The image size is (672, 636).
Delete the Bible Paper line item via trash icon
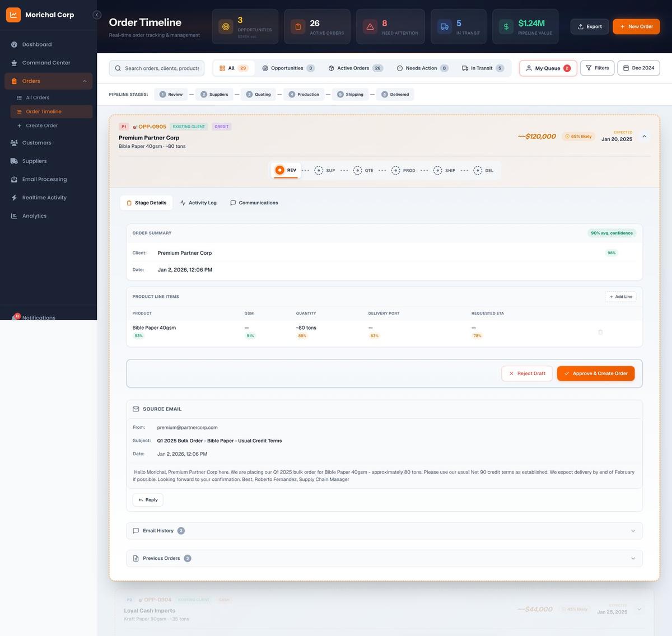click(x=600, y=331)
